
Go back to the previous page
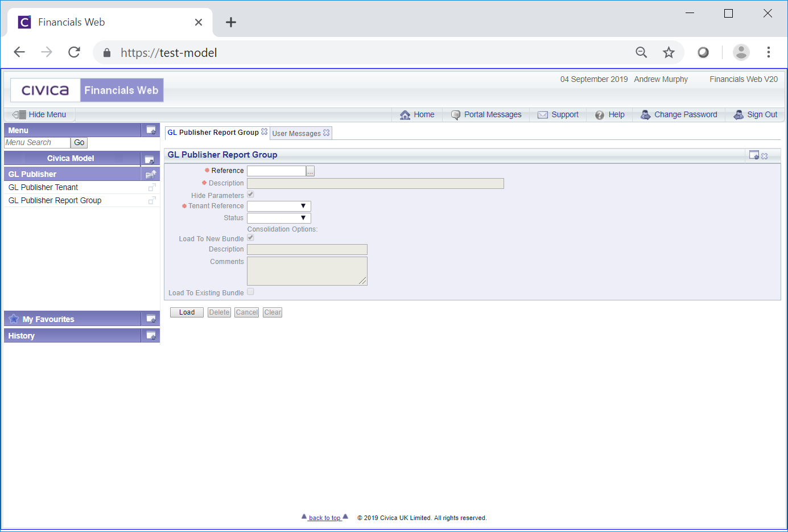pos(19,52)
